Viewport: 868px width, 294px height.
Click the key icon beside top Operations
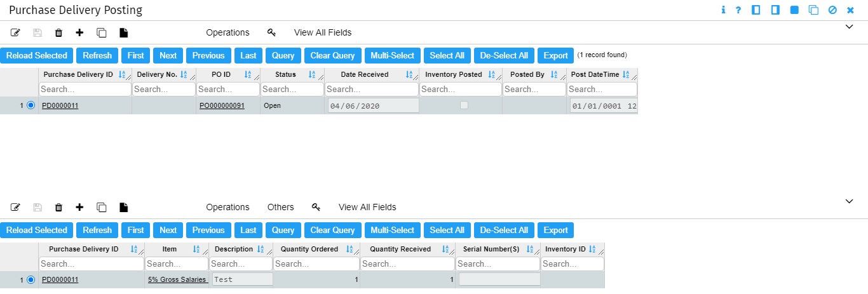(x=272, y=32)
